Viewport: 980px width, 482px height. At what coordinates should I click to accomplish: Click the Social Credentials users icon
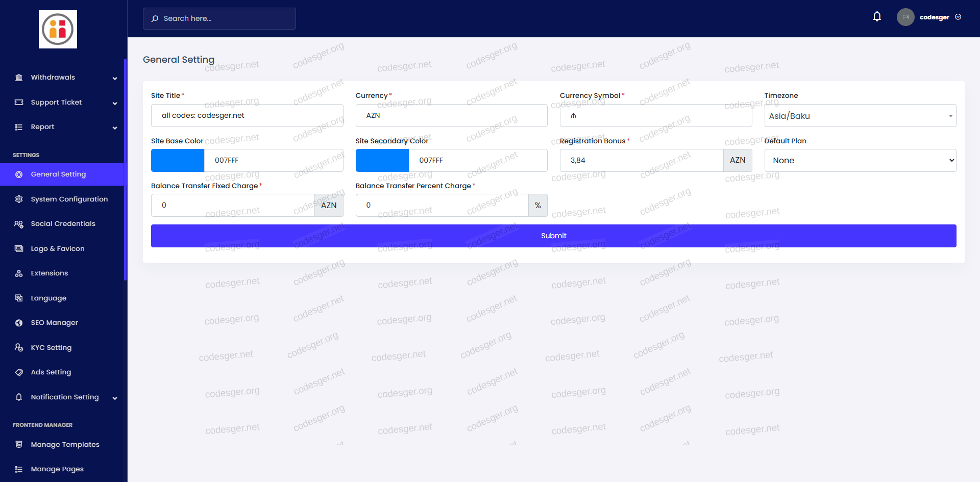click(x=19, y=224)
